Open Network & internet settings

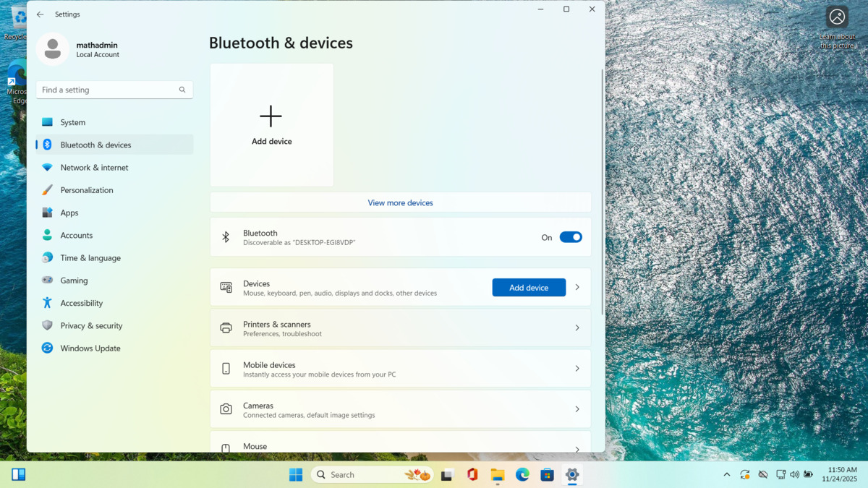click(x=94, y=168)
